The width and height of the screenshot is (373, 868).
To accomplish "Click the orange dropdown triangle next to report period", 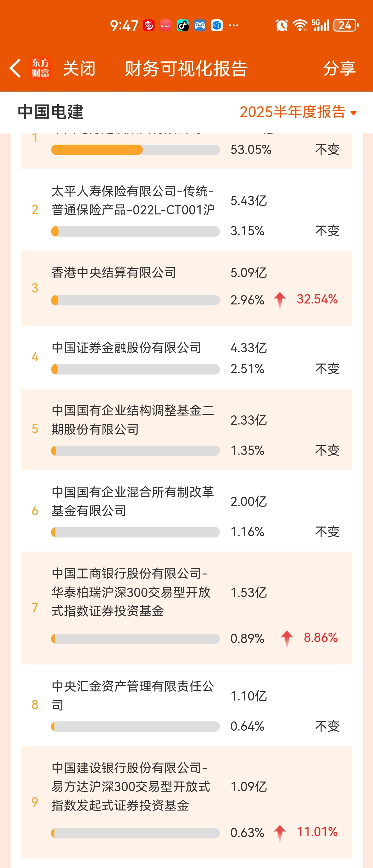I will (353, 113).
